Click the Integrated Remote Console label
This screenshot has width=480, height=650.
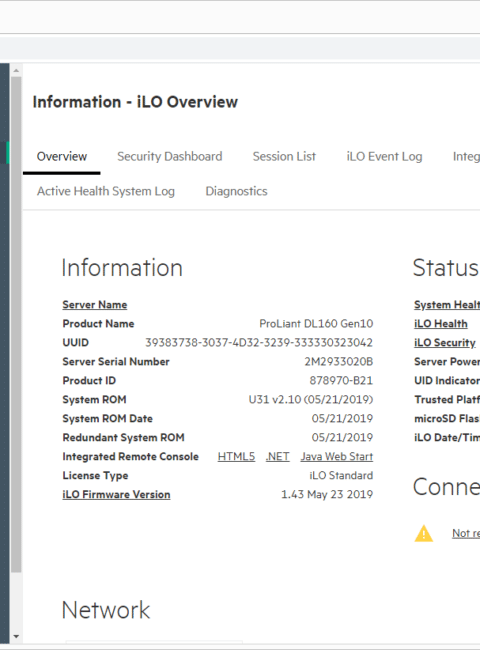click(131, 456)
